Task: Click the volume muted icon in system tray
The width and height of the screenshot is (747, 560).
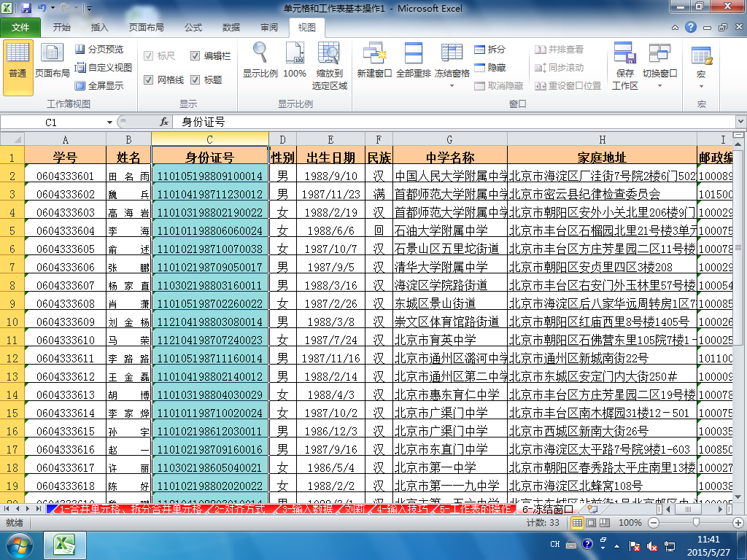Action: (x=652, y=547)
